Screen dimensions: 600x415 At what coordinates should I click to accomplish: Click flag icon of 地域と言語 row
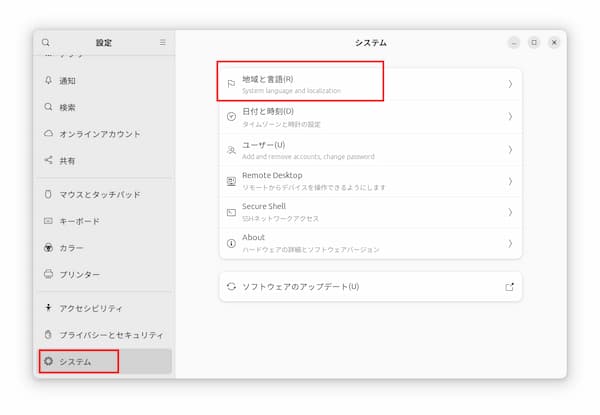231,84
